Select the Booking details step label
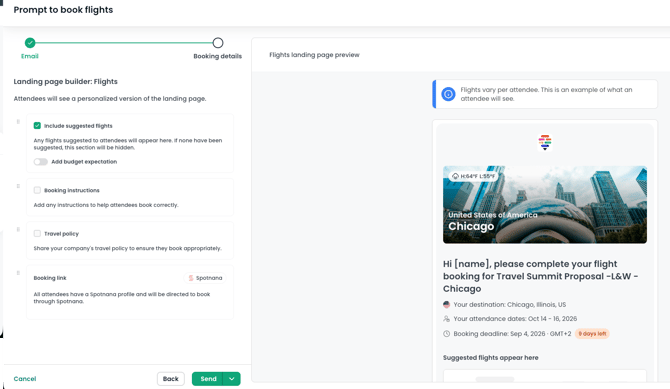 (217, 56)
